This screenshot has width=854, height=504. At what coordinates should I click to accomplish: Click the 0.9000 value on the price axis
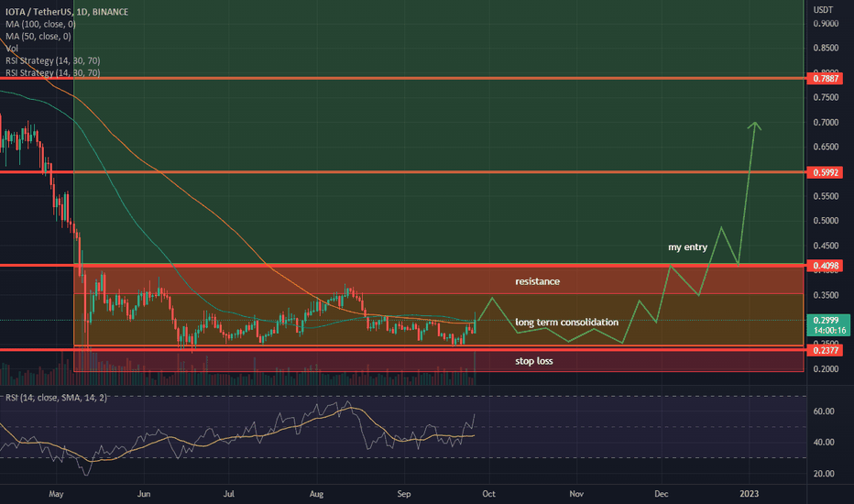[826, 24]
